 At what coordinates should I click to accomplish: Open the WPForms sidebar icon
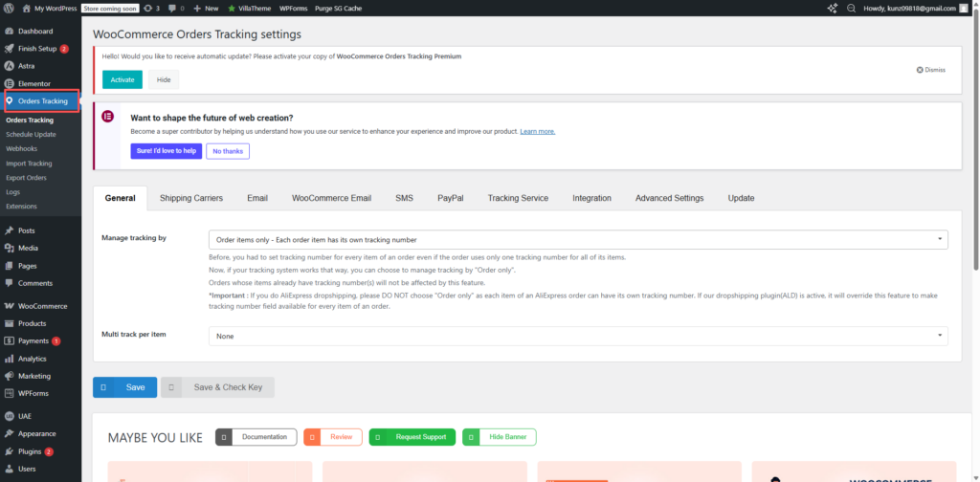[x=10, y=394]
